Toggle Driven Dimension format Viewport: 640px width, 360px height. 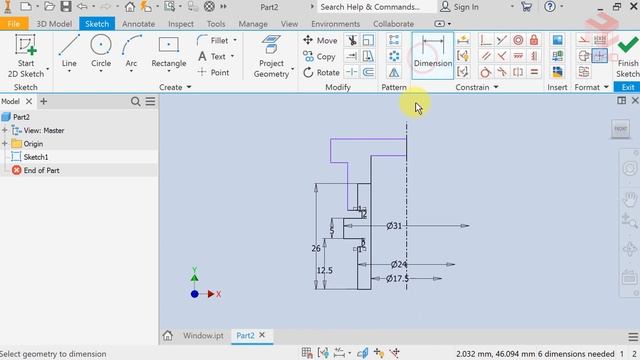[600, 40]
